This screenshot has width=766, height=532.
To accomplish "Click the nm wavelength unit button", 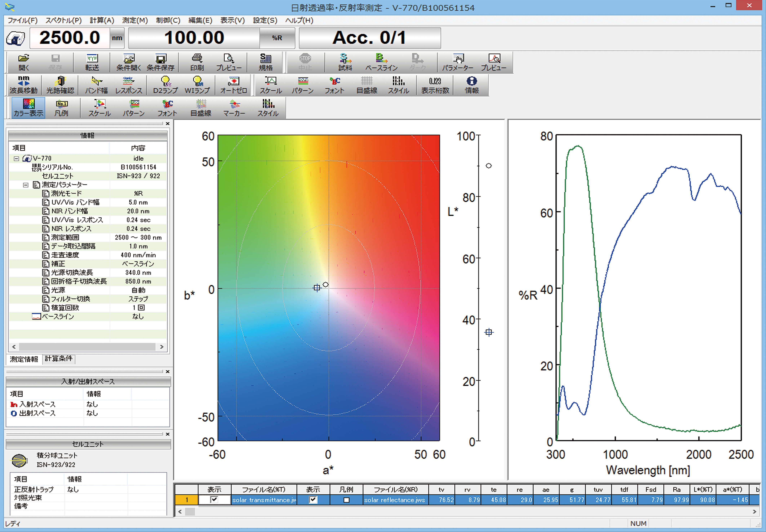I will click(x=117, y=38).
